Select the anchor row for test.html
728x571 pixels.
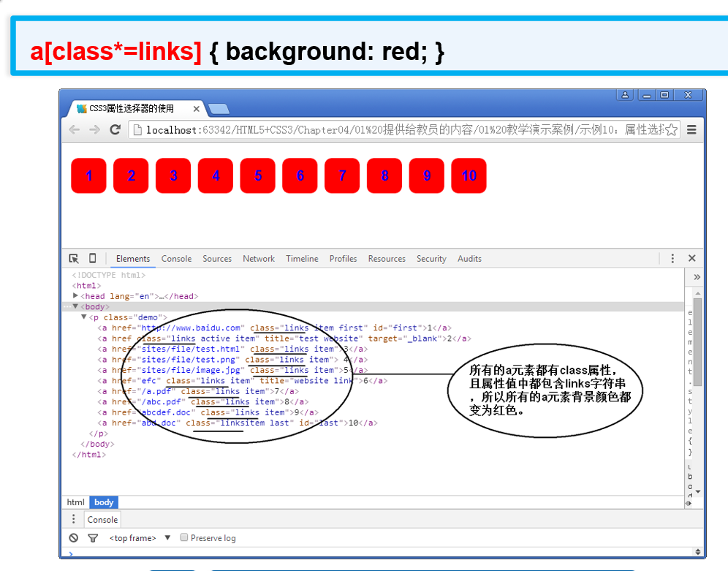[232, 349]
